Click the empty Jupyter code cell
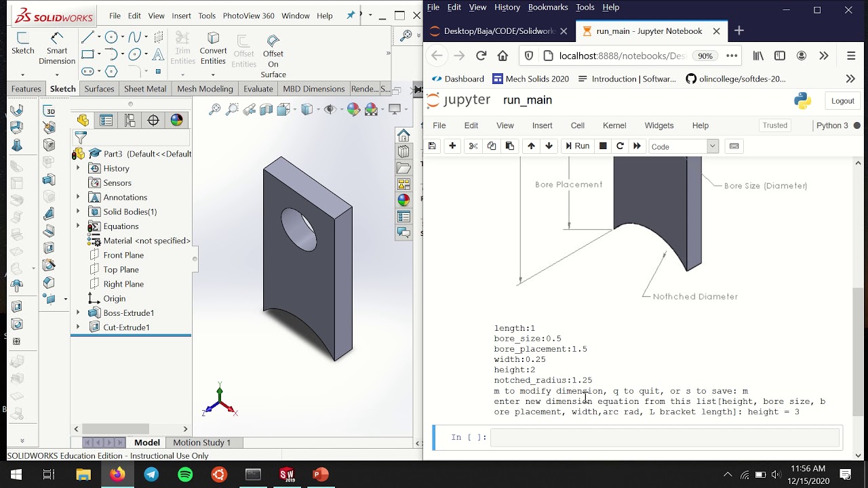Image resolution: width=868 pixels, height=488 pixels. [665, 438]
